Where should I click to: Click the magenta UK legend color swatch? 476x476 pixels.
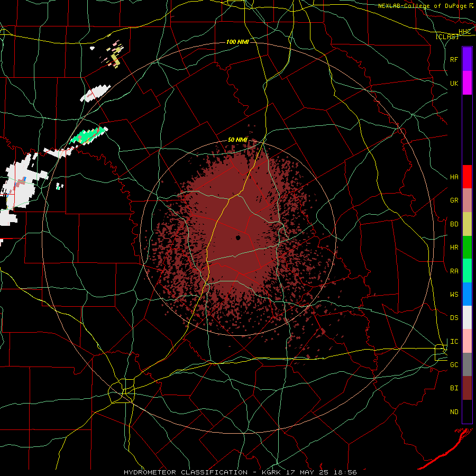(x=467, y=83)
